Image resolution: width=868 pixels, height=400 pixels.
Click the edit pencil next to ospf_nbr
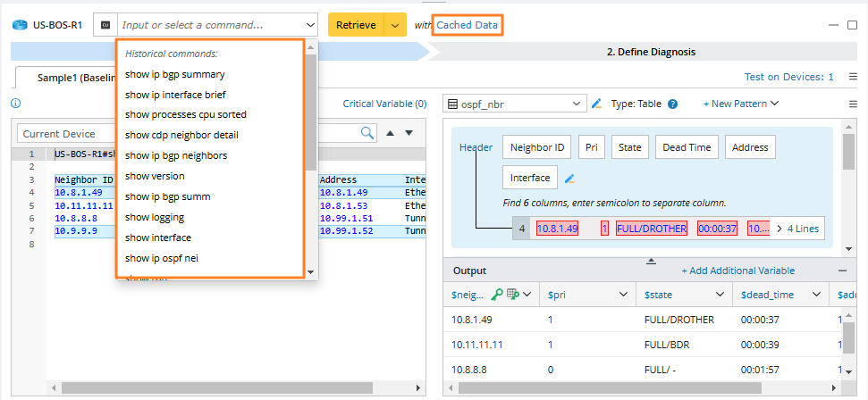pos(597,104)
